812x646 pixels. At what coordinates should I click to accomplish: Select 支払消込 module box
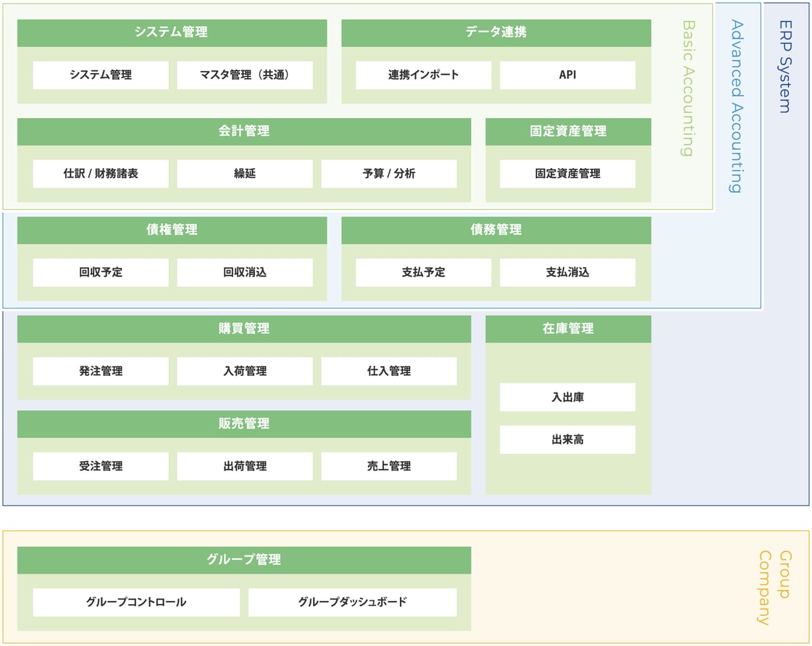coord(568,273)
